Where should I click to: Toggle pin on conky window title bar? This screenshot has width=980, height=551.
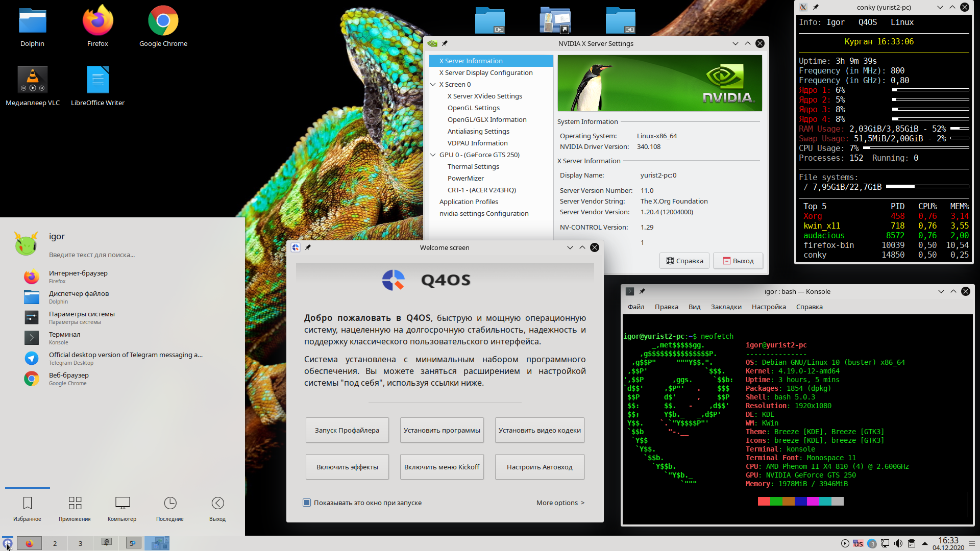(816, 7)
